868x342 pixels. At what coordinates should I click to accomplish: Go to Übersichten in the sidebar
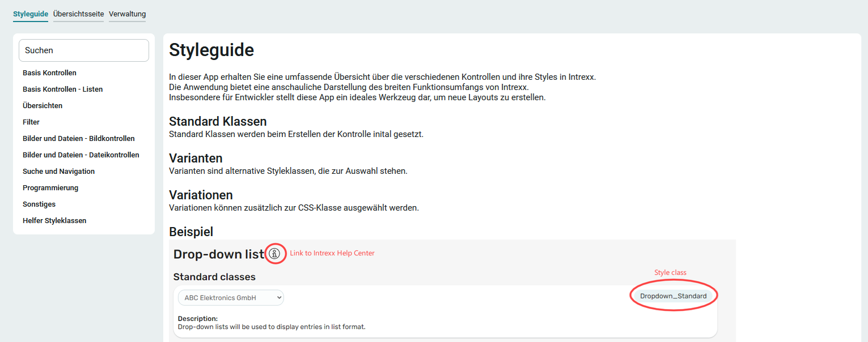coord(43,106)
